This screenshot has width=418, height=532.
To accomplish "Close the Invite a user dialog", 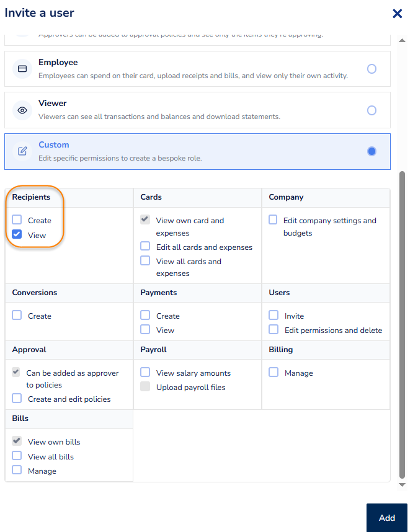I will click(x=398, y=14).
